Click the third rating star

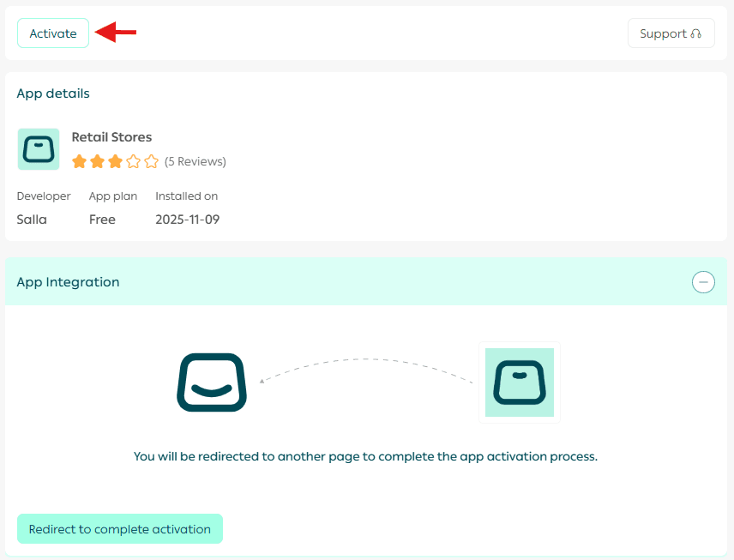[x=115, y=161]
